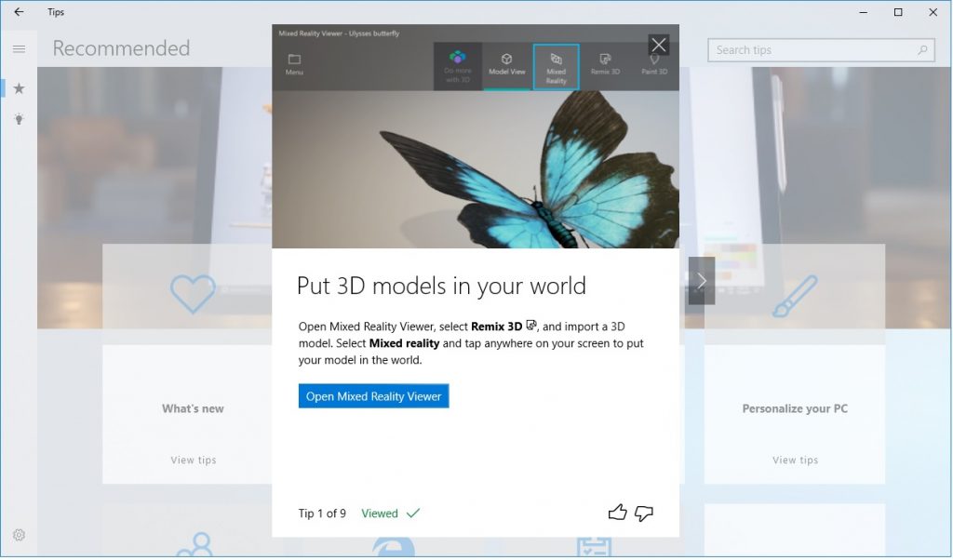The height and width of the screenshot is (560, 953).
Task: Give the tip a thumbs down
Action: point(644,513)
